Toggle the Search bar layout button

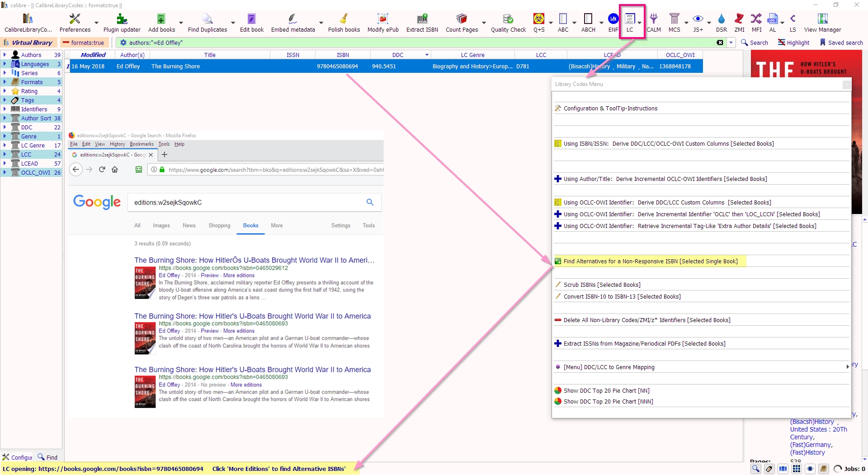point(756,469)
